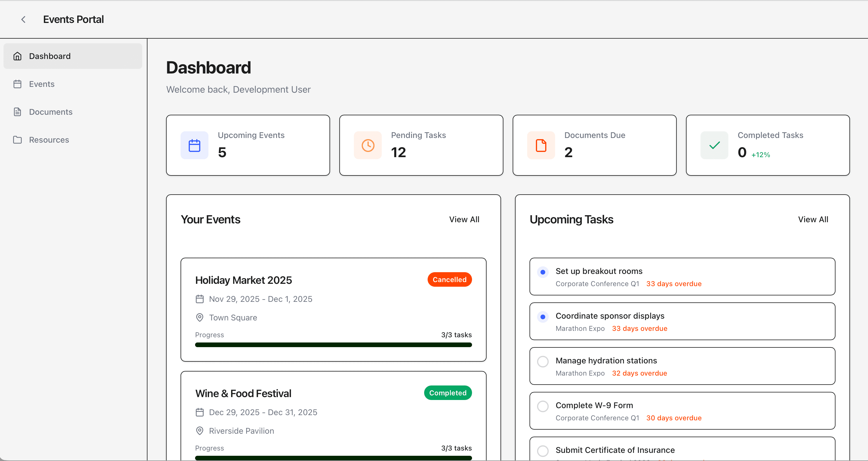Screen dimensions: 868x461
Task: Open Resources via the folder sidebar icon
Action: [x=17, y=140]
